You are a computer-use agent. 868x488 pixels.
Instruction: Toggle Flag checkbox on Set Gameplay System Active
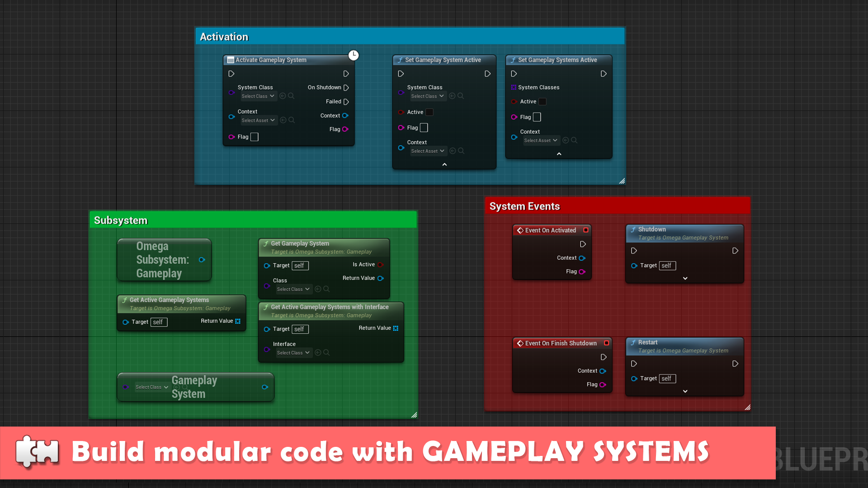pos(424,128)
